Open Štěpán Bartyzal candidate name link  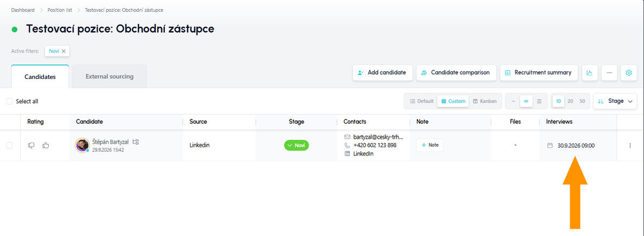click(111, 141)
